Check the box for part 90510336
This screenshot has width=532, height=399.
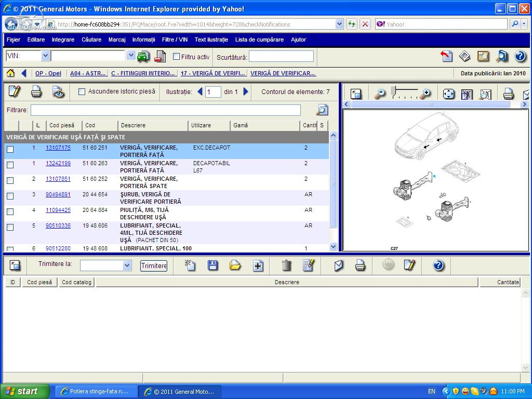coord(10,228)
